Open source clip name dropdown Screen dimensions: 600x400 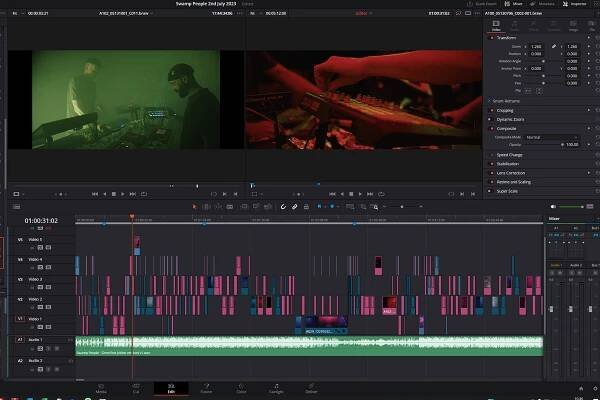126,13
